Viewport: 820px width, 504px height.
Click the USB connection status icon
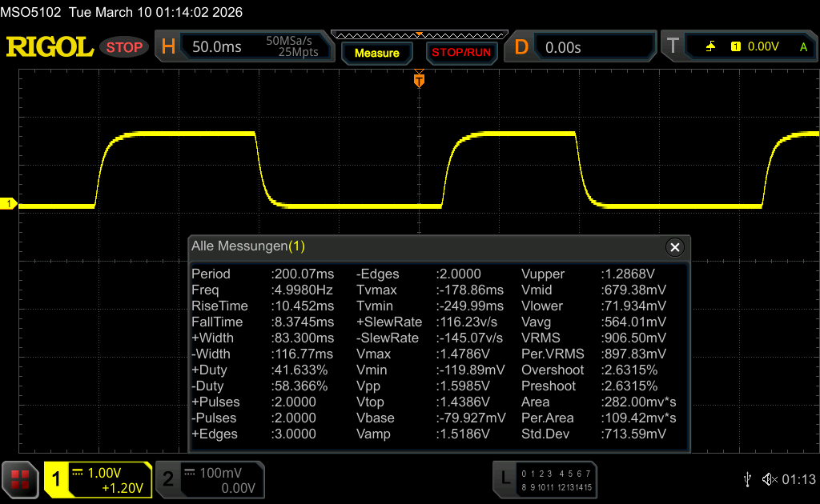pyautogui.click(x=747, y=479)
